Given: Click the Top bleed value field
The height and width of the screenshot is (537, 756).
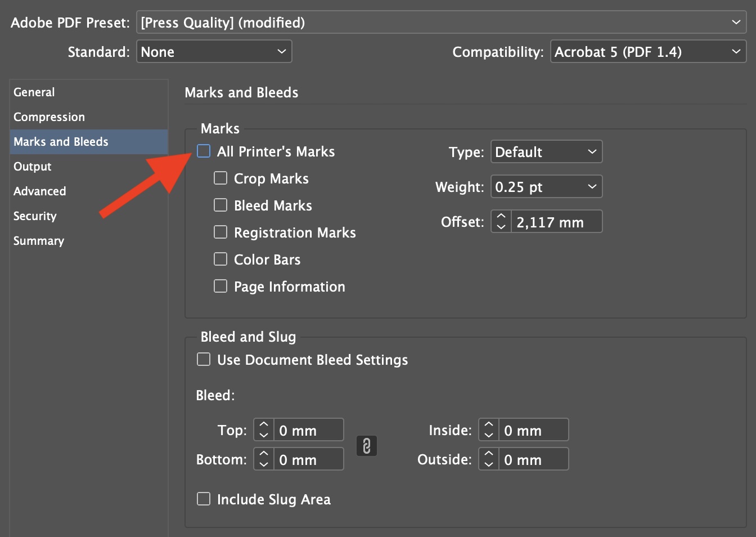Looking at the screenshot, I should pos(308,431).
